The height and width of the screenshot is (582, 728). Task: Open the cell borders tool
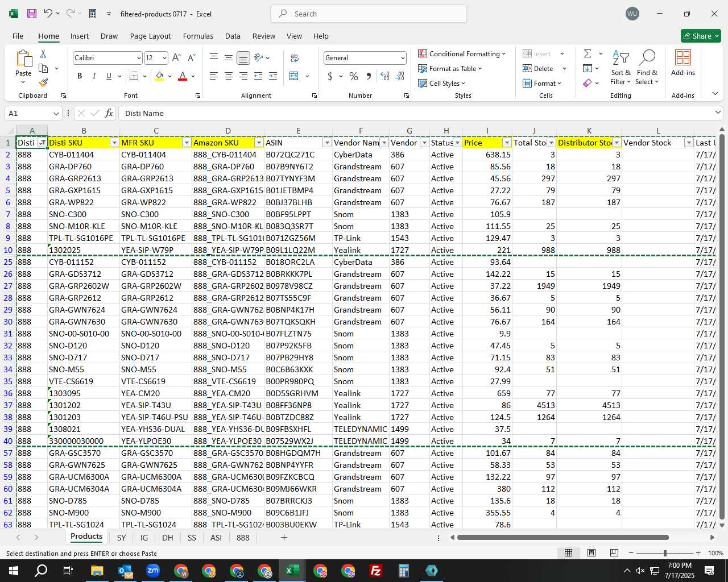[134, 76]
